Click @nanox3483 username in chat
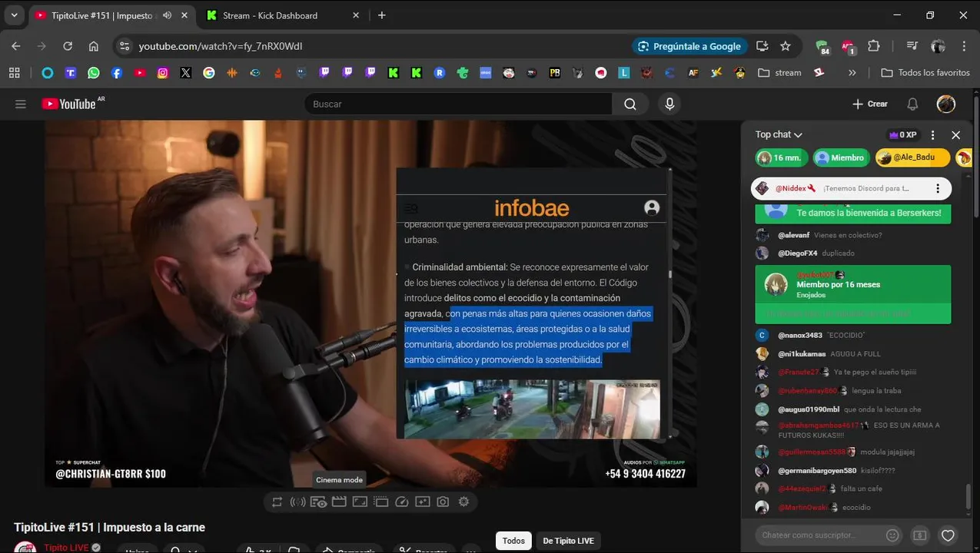Viewport: 980px width, 553px height. tap(800, 336)
